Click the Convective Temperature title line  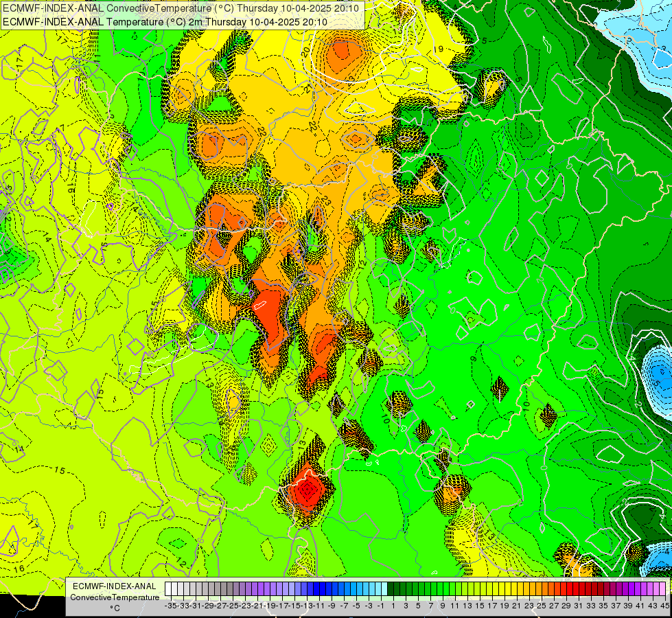click(181, 8)
